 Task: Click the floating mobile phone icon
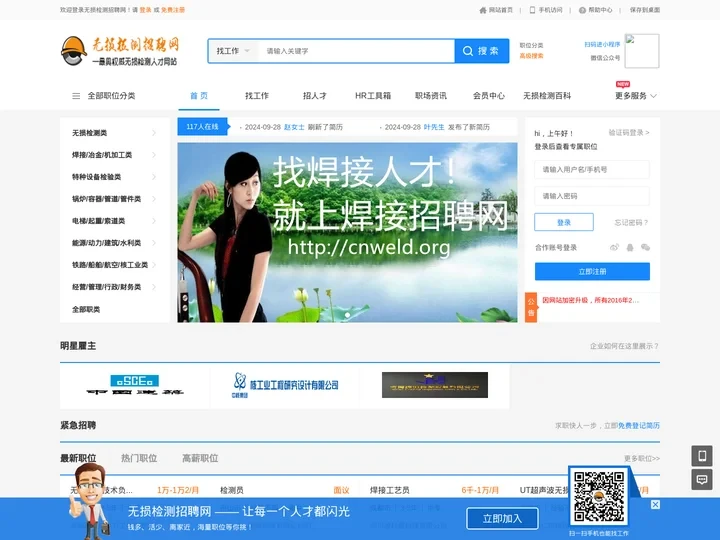[702, 456]
